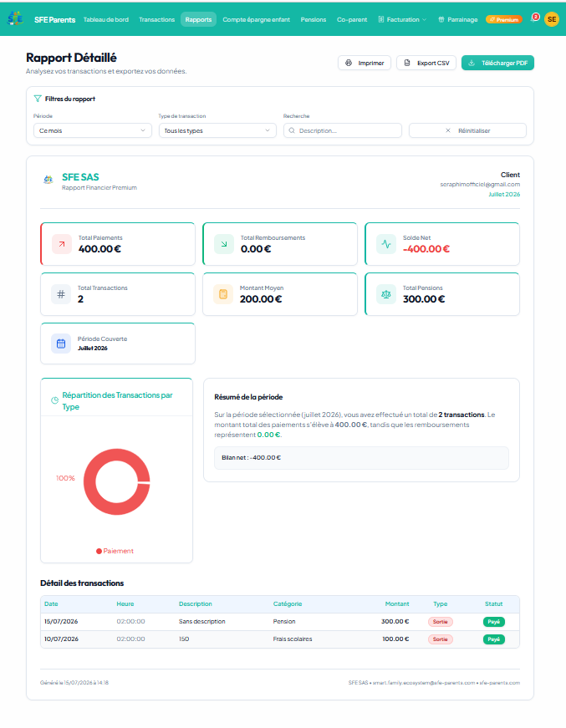Click the red Paiement legend dot
Screen dimensions: 566x728
[x=99, y=551]
